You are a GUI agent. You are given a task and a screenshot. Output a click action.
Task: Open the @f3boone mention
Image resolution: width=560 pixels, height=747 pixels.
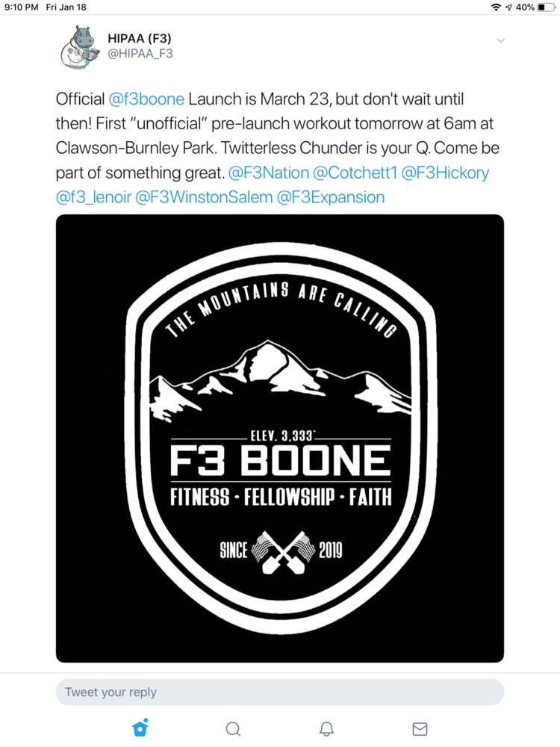(146, 99)
